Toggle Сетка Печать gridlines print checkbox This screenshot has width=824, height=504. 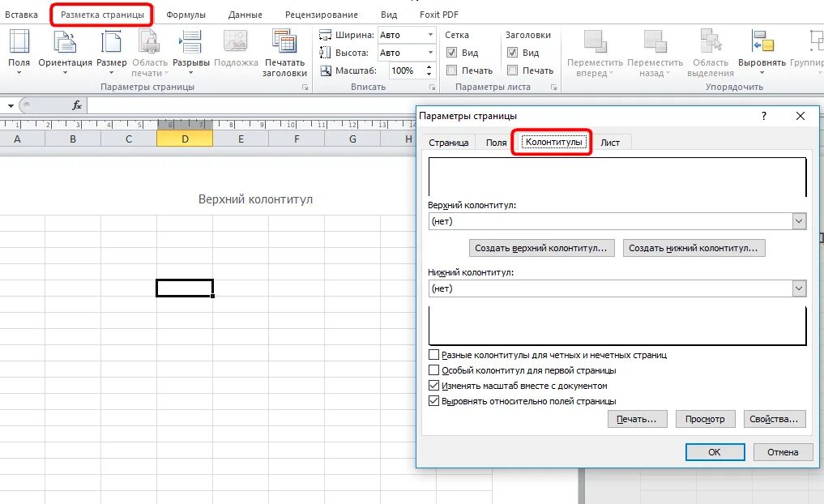tap(451, 70)
